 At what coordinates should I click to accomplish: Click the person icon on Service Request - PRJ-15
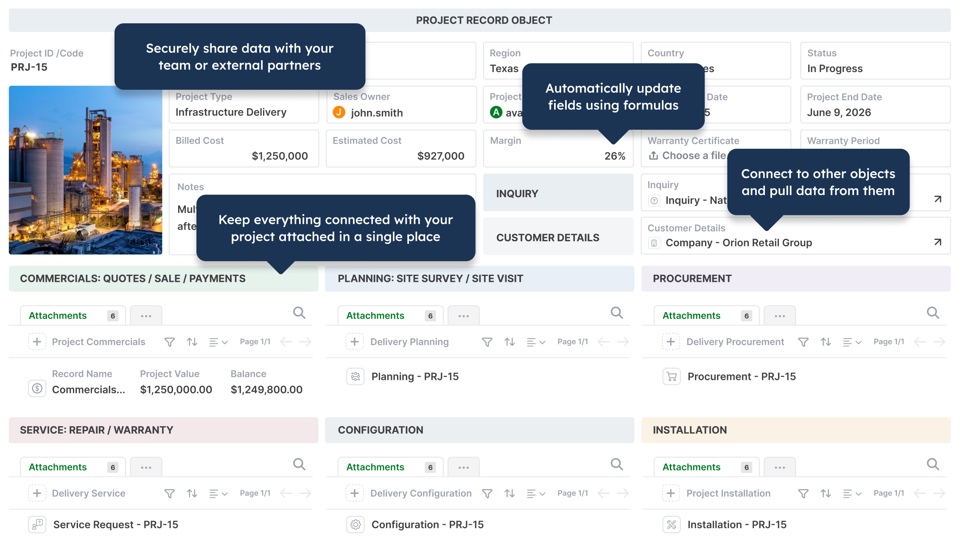tap(37, 524)
